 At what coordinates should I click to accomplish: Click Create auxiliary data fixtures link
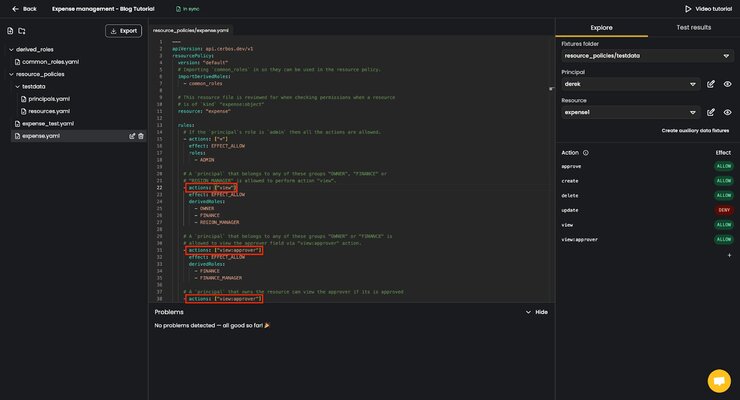695,131
